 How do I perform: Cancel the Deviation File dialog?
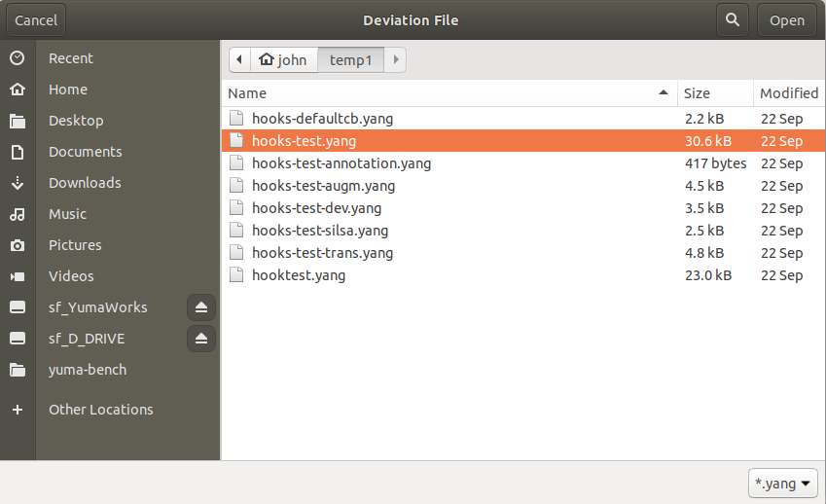pos(36,20)
